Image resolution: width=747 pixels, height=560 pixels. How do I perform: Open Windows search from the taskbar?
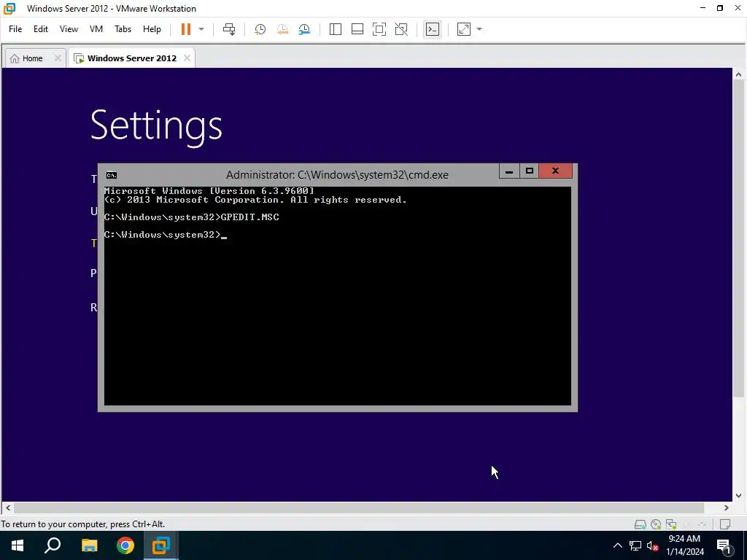click(53, 545)
